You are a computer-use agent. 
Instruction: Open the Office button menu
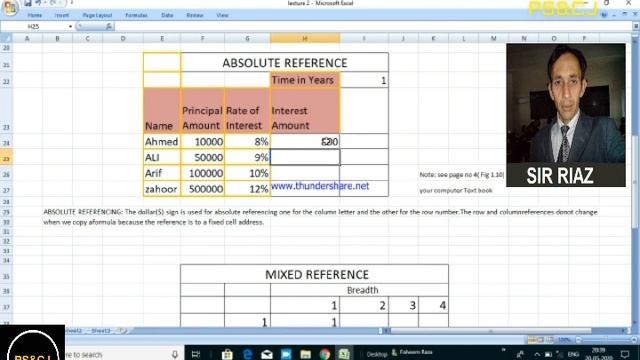(10, 7)
